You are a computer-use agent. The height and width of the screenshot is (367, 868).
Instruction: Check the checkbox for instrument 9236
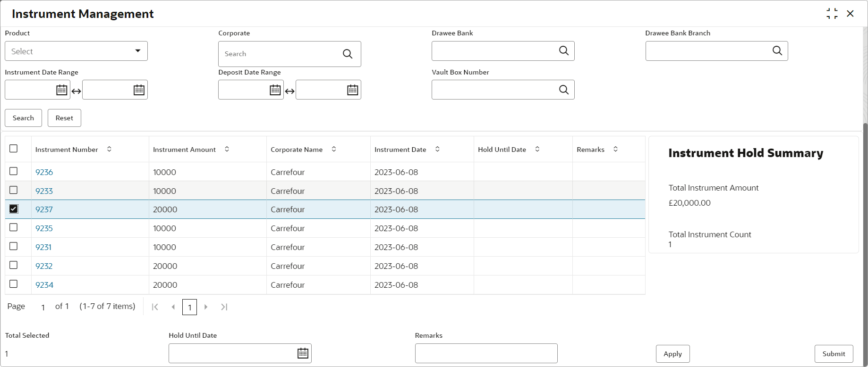click(x=14, y=171)
